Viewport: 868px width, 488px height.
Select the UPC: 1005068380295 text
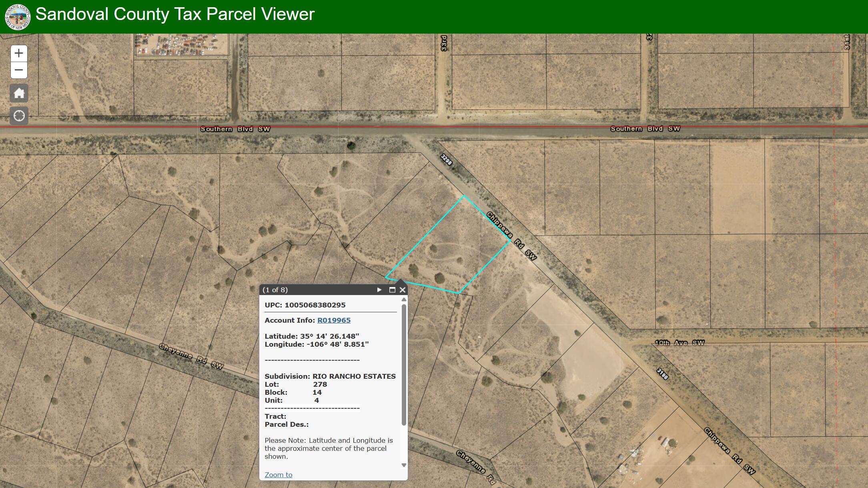305,305
